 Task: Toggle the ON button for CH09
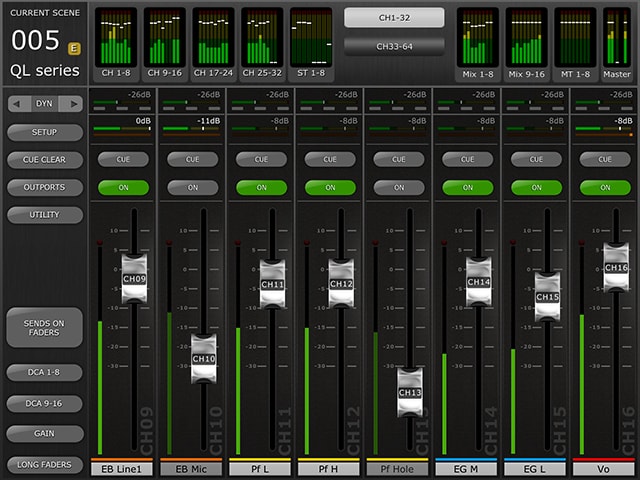coord(123,187)
